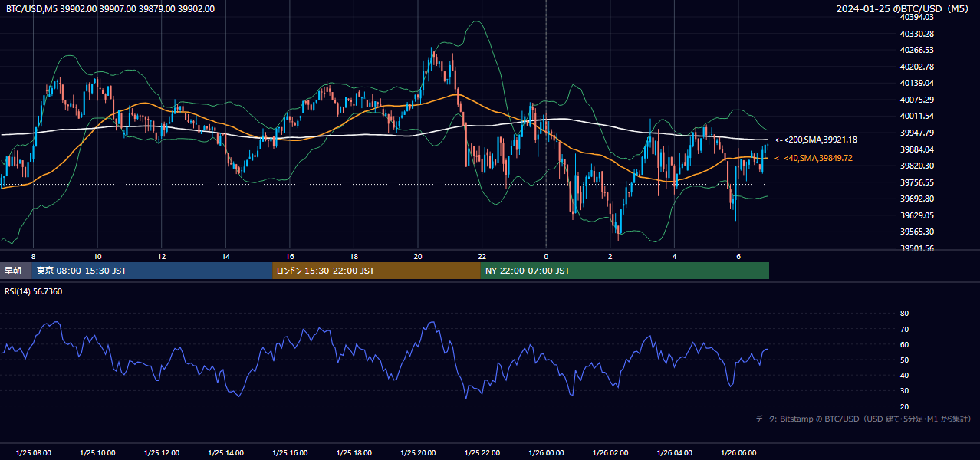Select the ロンドン 15:30-22:00 JST session bar
The width and height of the screenshot is (980, 460).
tap(377, 271)
